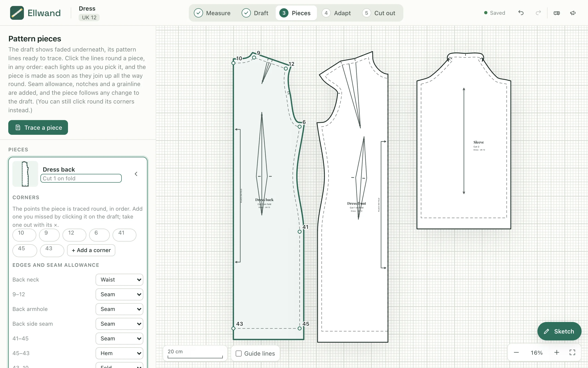Open the 41–45 edge dropdown
588x368 pixels.
(119, 339)
